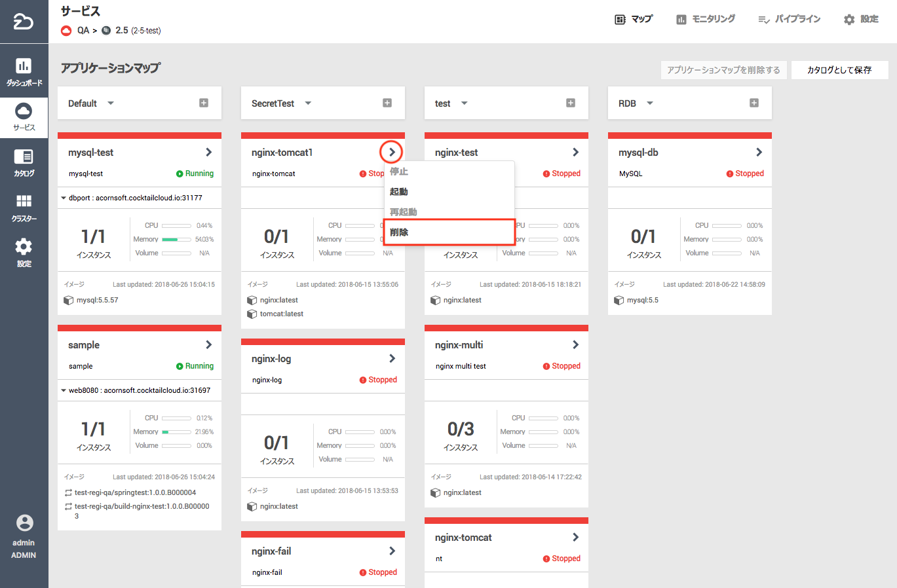Viewport: 897px width, 588px height.
Task: Open the mysql-db card chevron menu
Action: pyautogui.click(x=759, y=152)
